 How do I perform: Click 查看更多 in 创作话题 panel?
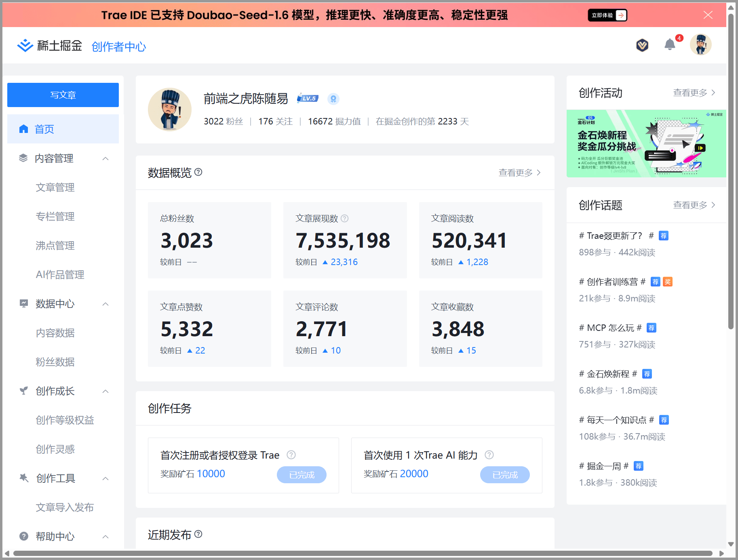(x=694, y=205)
